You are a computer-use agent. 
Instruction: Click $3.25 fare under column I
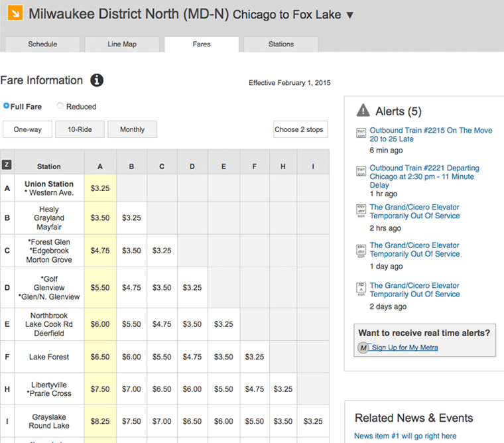coord(313,421)
